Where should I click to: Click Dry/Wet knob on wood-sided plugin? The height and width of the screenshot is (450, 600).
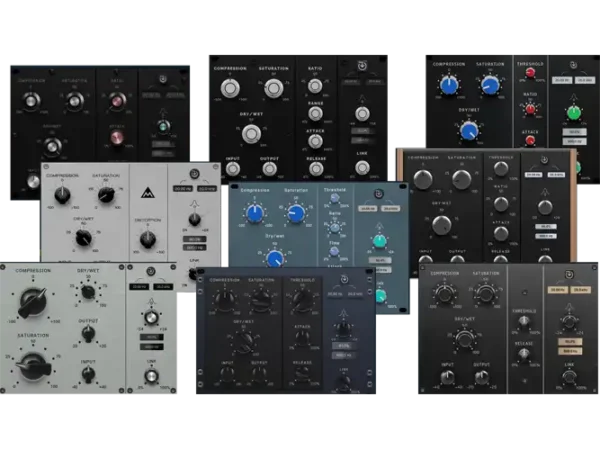[441, 225]
